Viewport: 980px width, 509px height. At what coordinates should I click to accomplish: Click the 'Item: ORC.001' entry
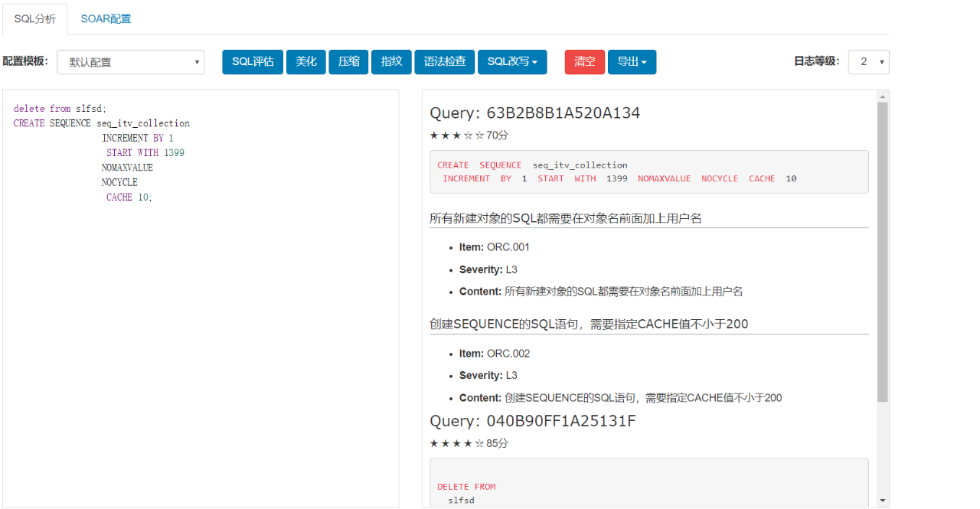coord(495,247)
